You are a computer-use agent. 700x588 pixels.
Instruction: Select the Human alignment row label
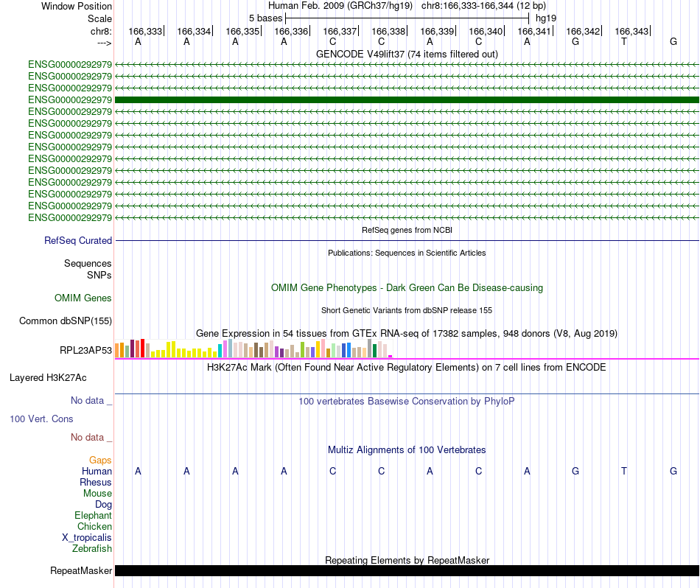pos(97,471)
